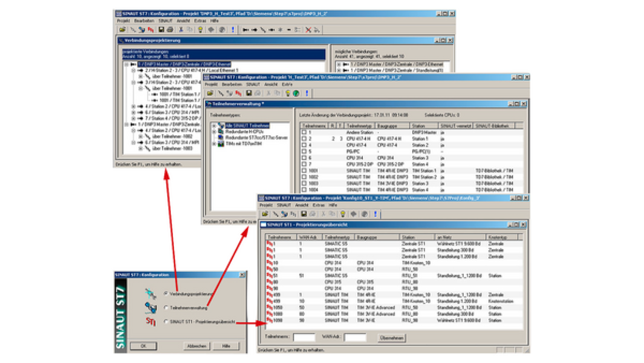Screen dimensions: 644x363
Task: Click red ST1 icon in Teilnehmerverwaltung toolbar
Action: [238, 93]
